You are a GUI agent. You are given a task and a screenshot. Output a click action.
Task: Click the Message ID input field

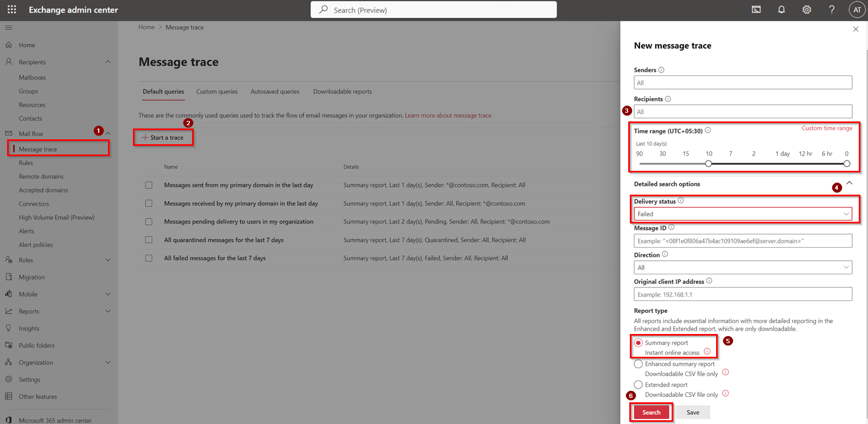pos(742,241)
